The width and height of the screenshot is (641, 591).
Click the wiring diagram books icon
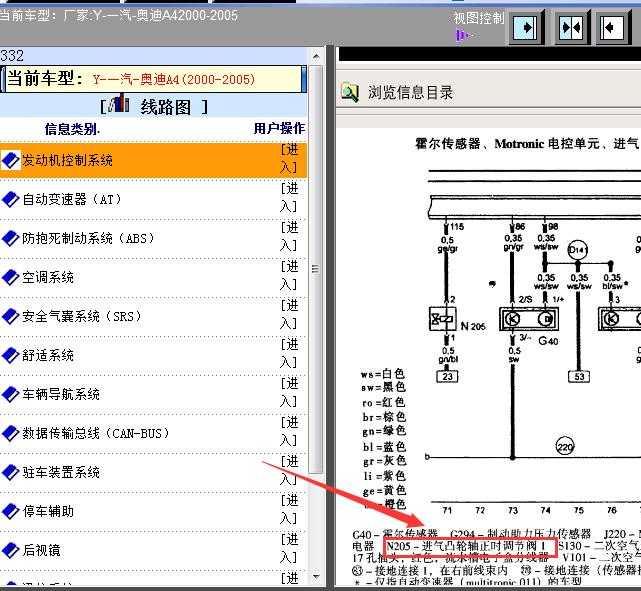click(x=119, y=104)
